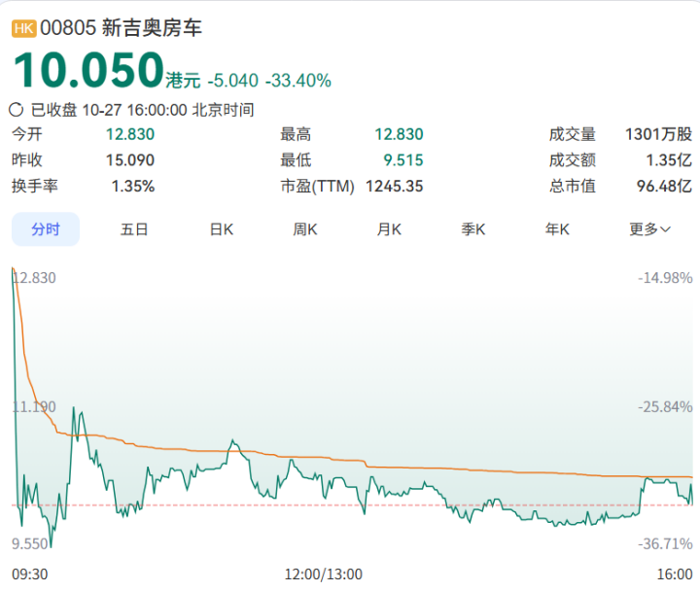This screenshot has height=591, width=700.
Task: Click the stock name 00805 新吉奥房车
Action: pyautogui.click(x=121, y=28)
